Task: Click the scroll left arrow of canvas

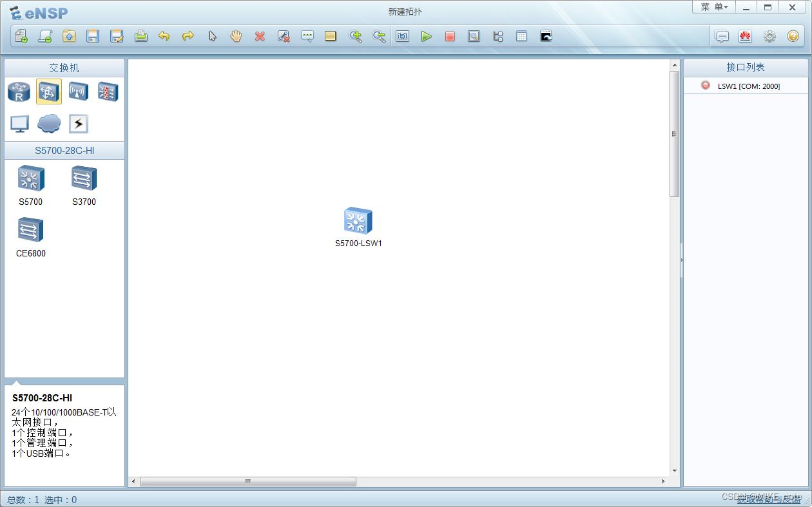Action: tap(134, 481)
